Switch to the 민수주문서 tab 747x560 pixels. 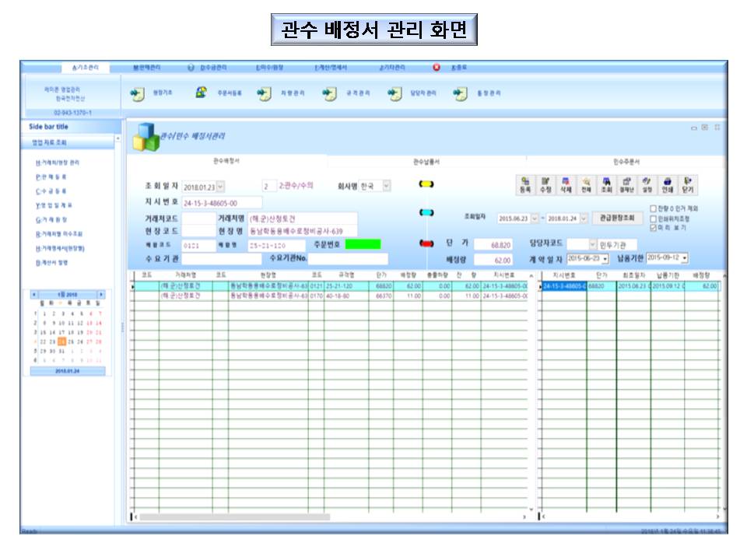tap(626, 162)
